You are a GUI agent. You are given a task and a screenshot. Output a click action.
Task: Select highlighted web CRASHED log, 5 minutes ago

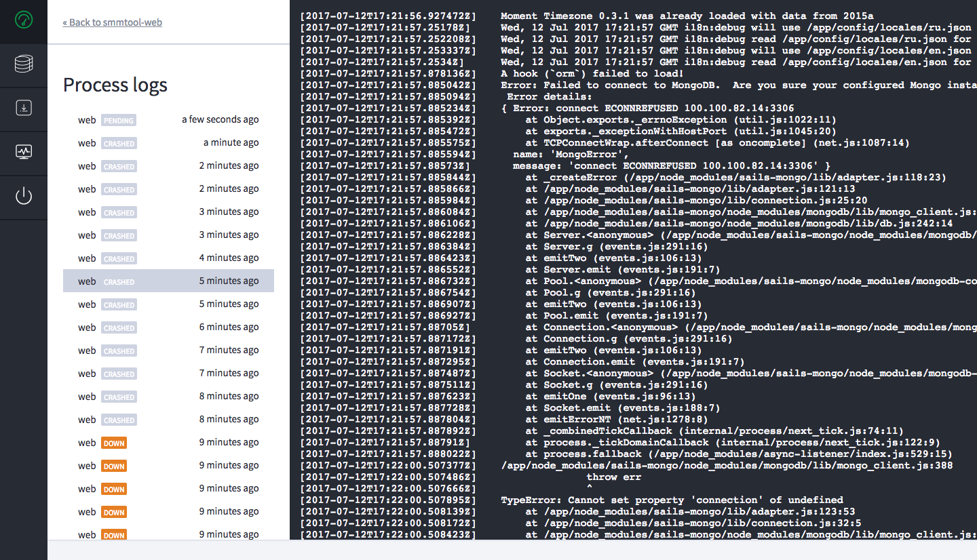click(x=168, y=281)
